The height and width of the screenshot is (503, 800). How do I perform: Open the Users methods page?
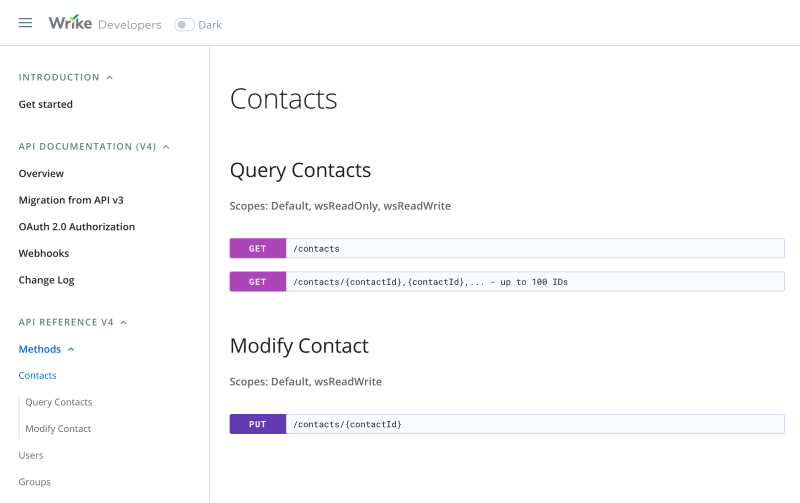point(31,455)
